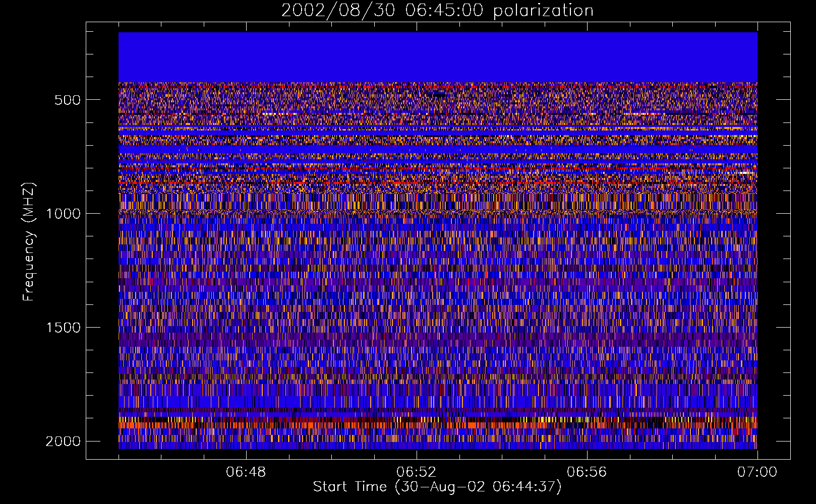Select the 'Start Time (30-Aug-02 06:44:37)' axis label
This screenshot has width=816, height=504.
tap(437, 487)
